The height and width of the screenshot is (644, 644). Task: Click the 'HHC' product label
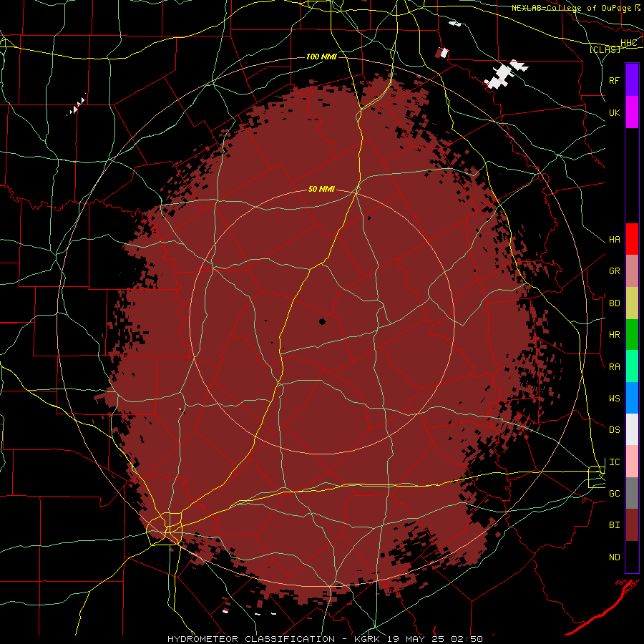click(628, 43)
